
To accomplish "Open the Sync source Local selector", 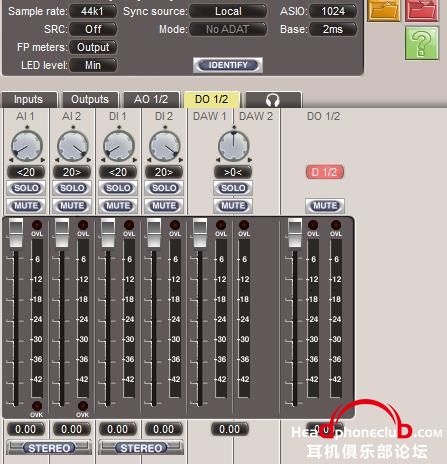I will (x=228, y=11).
